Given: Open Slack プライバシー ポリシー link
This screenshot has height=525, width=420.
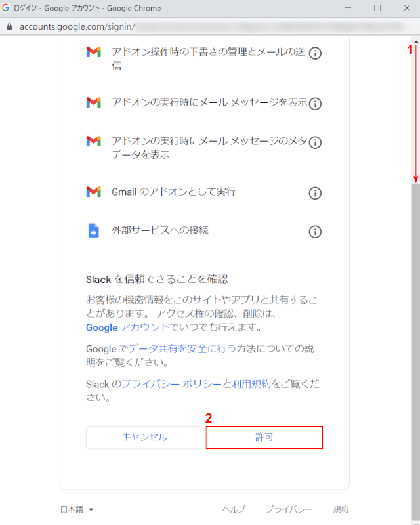Looking at the screenshot, I should click(x=171, y=384).
